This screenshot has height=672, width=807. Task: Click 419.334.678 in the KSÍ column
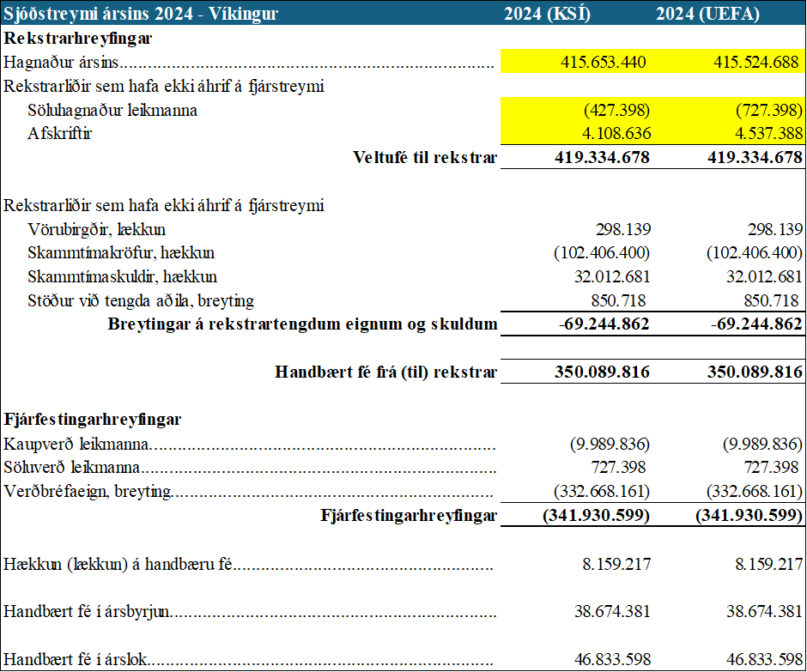(602, 157)
